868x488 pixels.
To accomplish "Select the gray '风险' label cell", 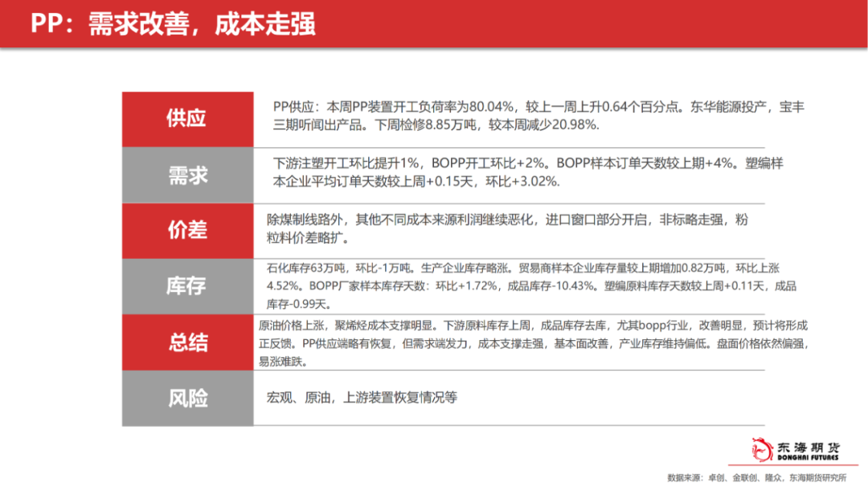I will coord(187,398).
